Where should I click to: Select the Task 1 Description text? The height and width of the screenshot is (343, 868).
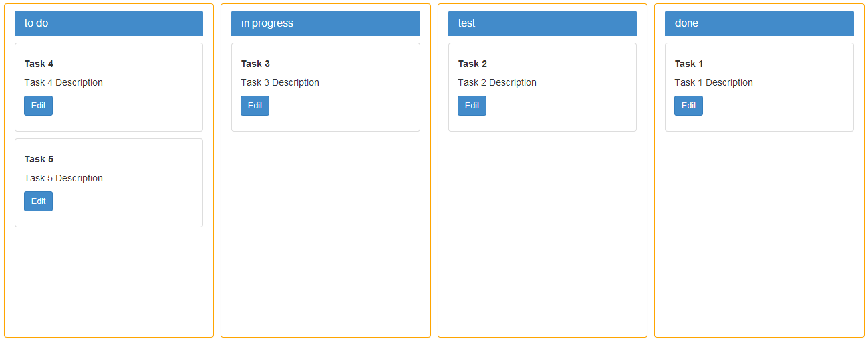pyautogui.click(x=714, y=82)
